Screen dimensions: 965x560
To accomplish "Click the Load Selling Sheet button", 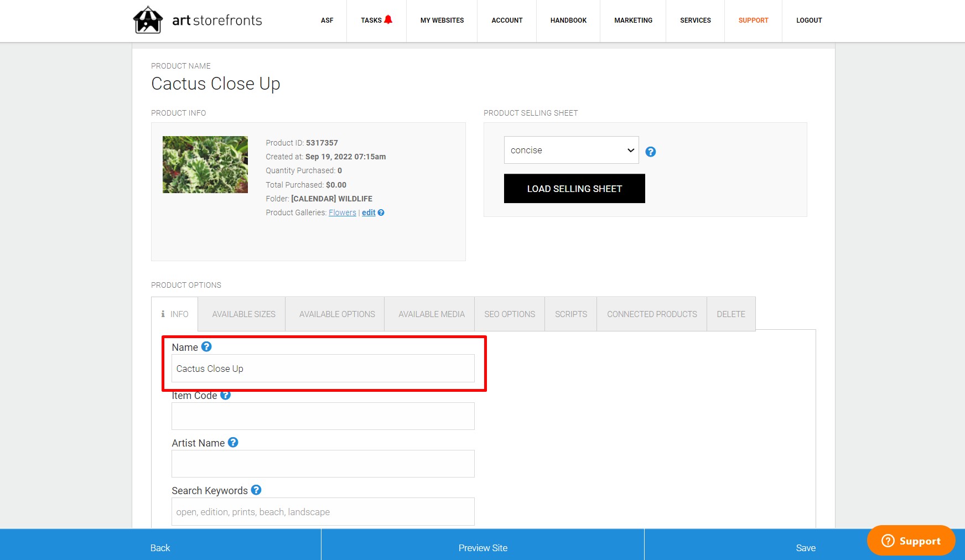I will 574,189.
